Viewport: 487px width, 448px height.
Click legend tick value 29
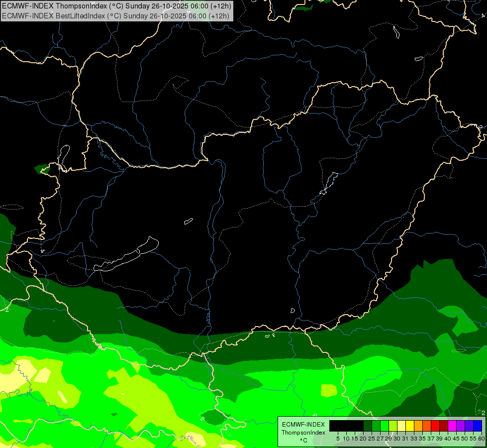(x=388, y=439)
